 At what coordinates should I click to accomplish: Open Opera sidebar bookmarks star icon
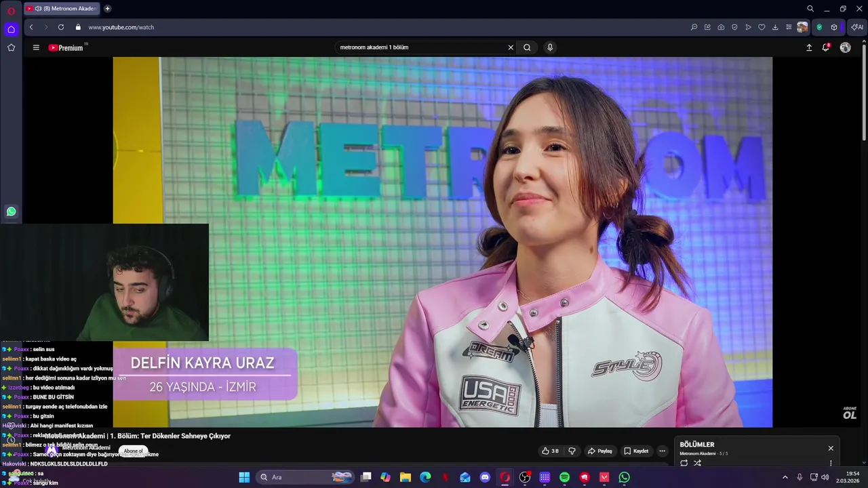click(11, 47)
